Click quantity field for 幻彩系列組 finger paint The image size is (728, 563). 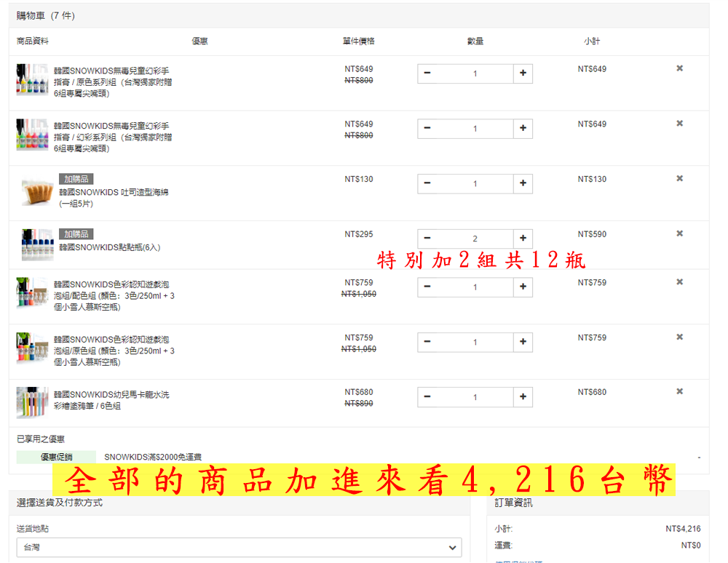click(475, 129)
